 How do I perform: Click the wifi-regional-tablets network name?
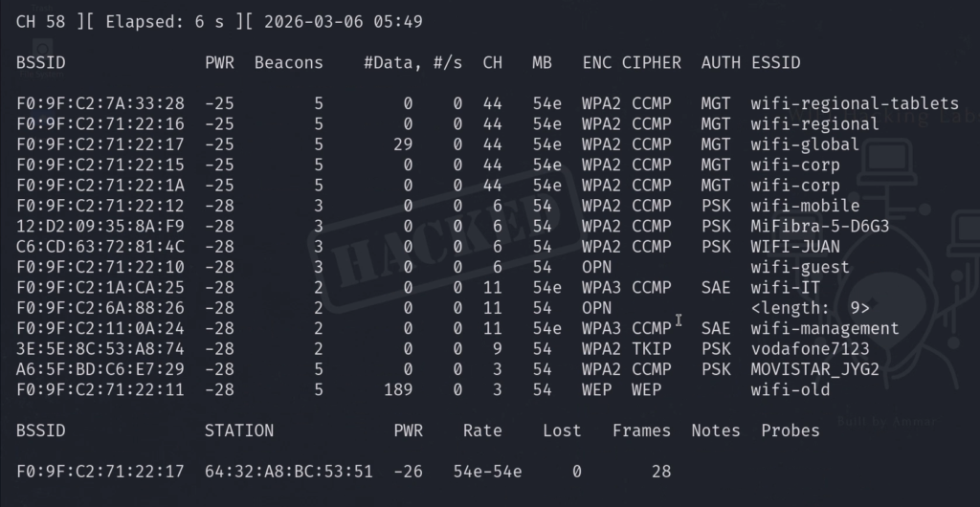coord(855,103)
